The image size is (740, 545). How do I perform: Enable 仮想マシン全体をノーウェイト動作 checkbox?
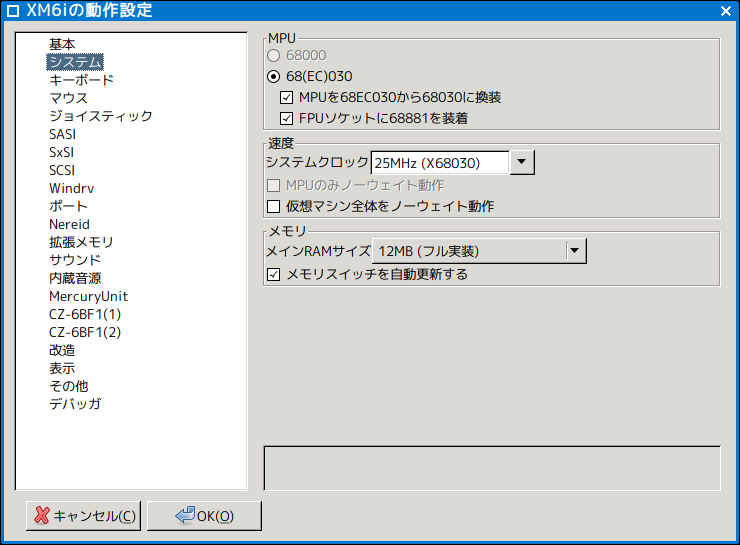click(x=274, y=207)
